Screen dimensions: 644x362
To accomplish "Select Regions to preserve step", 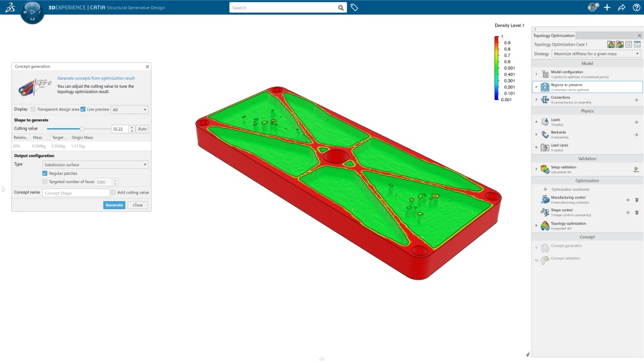I will tap(588, 87).
